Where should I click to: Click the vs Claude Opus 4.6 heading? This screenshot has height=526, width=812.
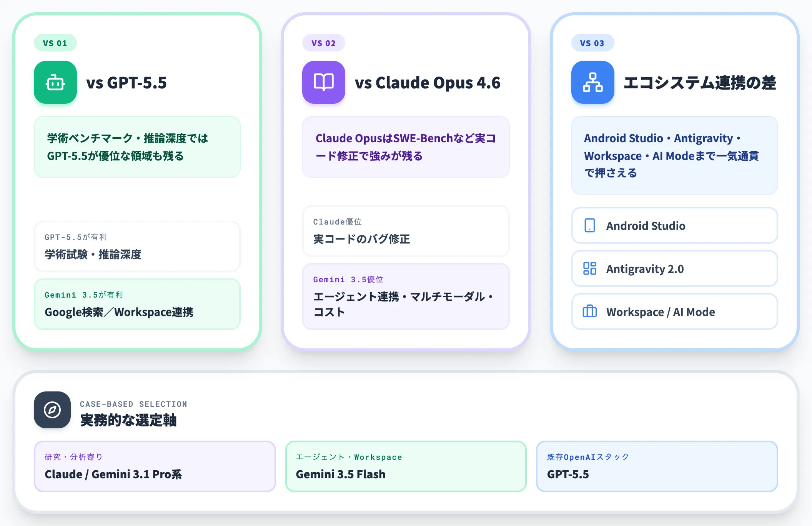(428, 83)
